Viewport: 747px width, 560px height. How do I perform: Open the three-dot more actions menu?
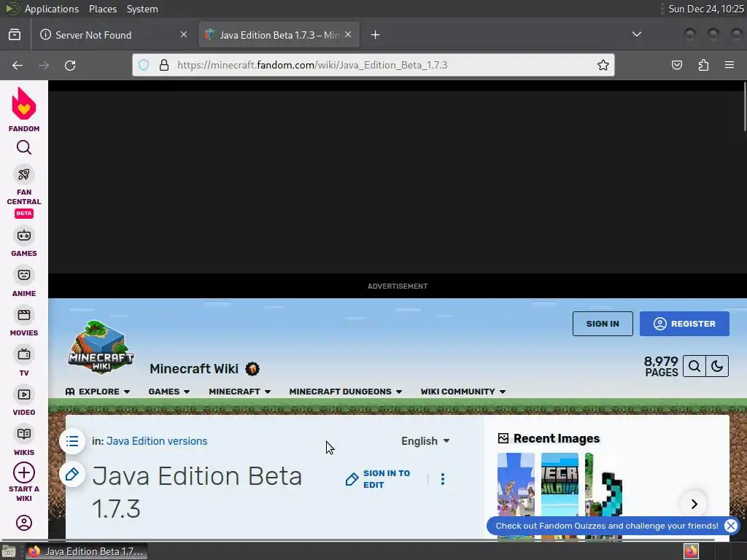coord(443,479)
